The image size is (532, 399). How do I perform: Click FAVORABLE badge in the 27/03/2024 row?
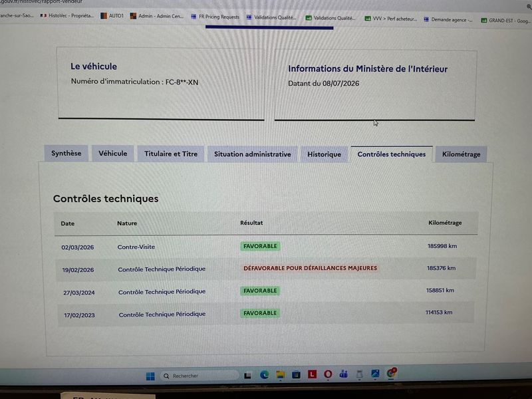point(260,291)
